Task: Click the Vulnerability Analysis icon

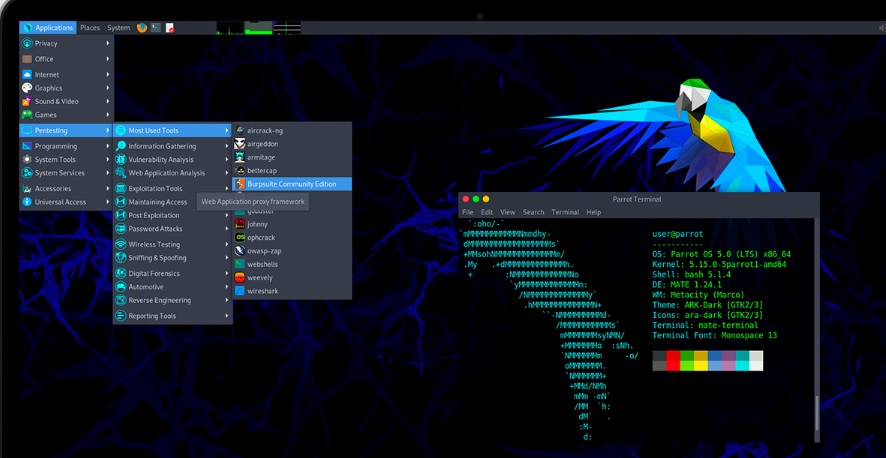Action: coord(120,160)
